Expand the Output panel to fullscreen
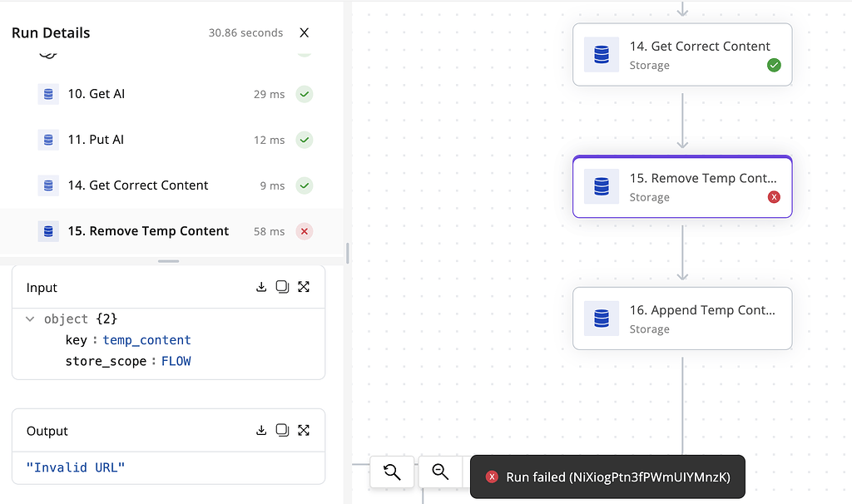Screen dimensions: 852x504 (x=304, y=430)
